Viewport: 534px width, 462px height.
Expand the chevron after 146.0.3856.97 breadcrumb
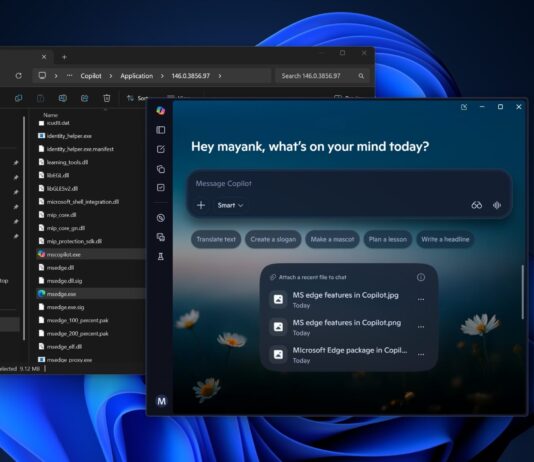pos(220,76)
